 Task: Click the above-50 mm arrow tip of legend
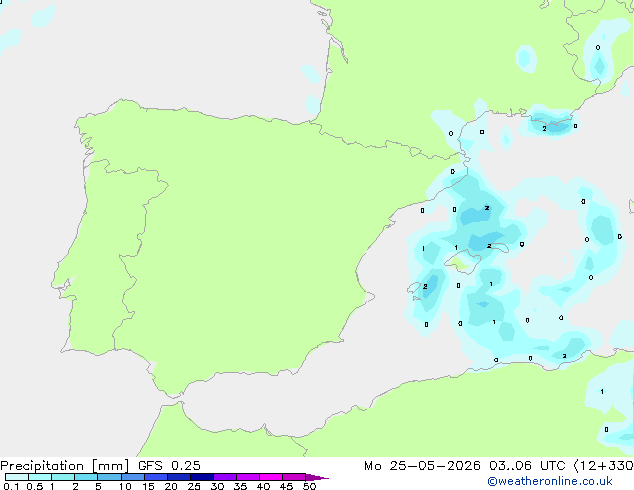317,477
